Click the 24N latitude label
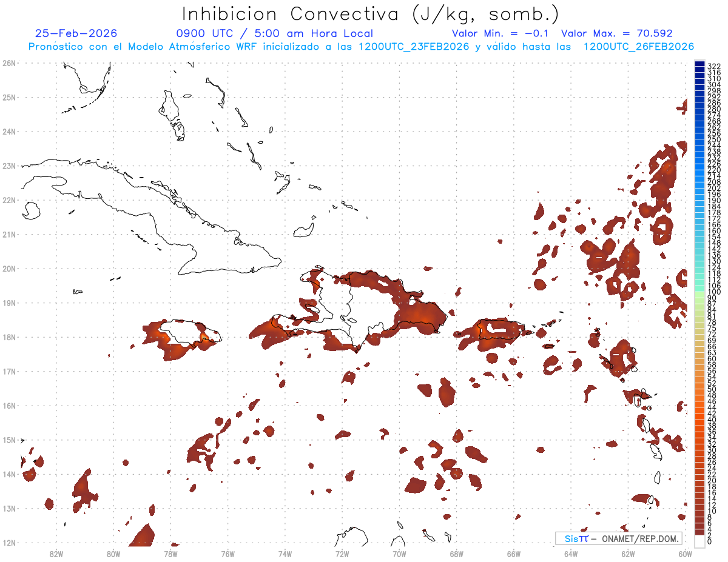Image resolution: width=728 pixels, height=562 pixels. pyautogui.click(x=8, y=132)
